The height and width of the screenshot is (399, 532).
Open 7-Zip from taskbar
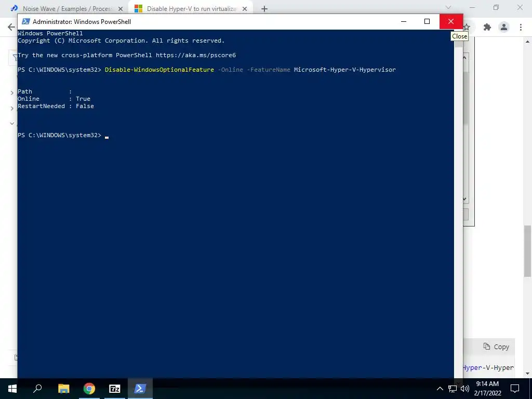(x=115, y=389)
